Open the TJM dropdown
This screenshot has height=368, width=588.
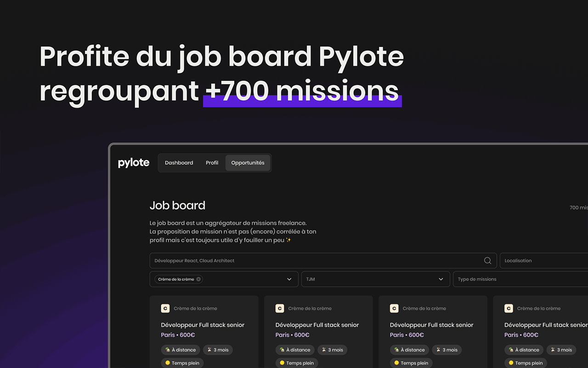(x=375, y=279)
